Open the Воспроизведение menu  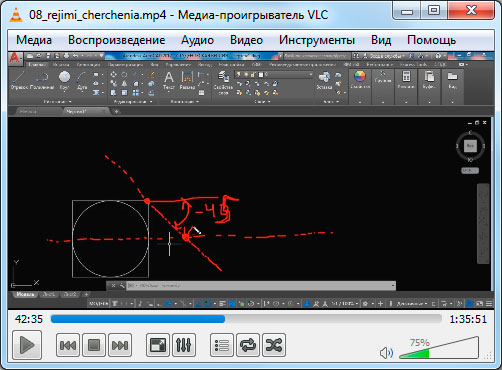click(x=117, y=40)
